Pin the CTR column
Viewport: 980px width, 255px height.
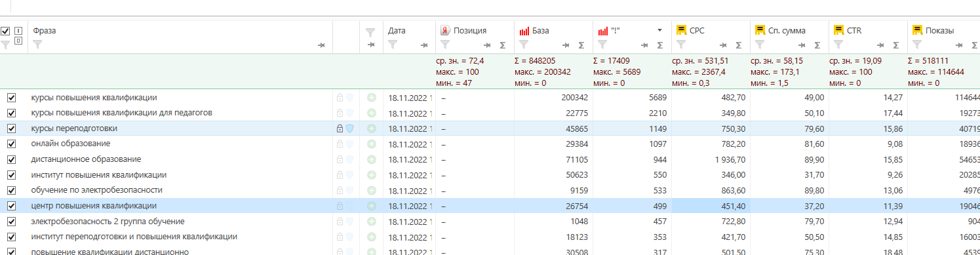[x=880, y=45]
